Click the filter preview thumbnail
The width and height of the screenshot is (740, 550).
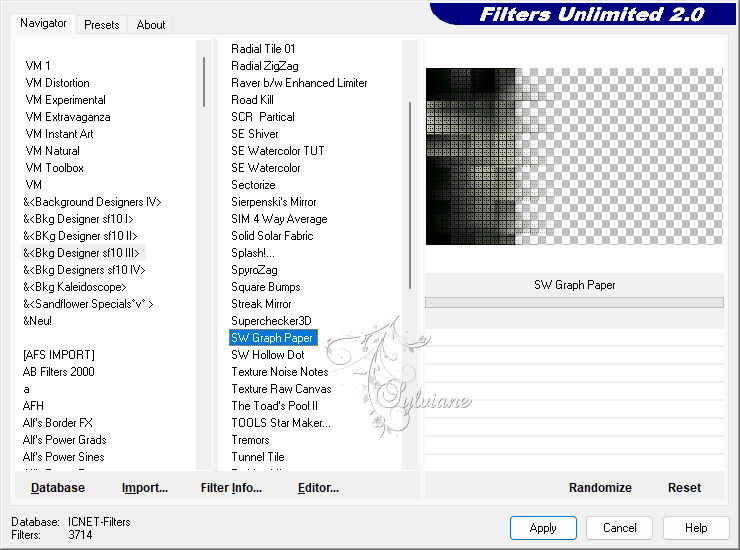pos(574,156)
